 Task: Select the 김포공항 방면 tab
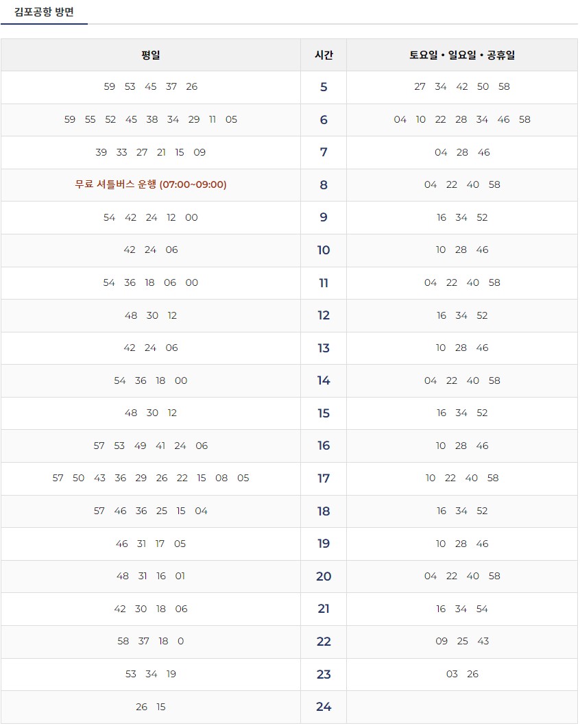45,11
